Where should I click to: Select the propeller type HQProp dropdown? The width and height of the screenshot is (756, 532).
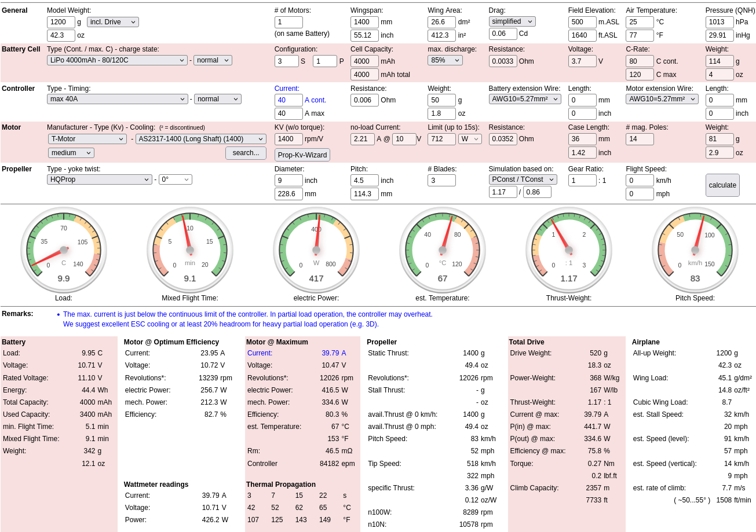tap(99, 179)
